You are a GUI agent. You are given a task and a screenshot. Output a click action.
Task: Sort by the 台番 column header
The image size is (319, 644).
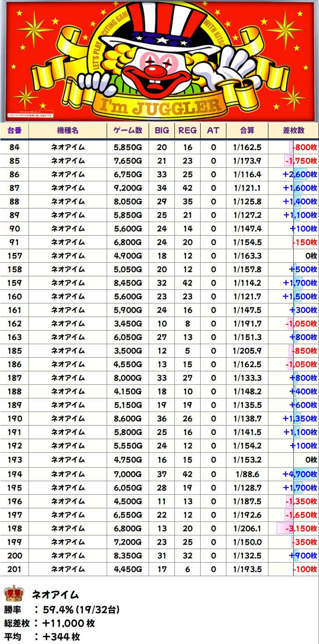click(x=15, y=131)
